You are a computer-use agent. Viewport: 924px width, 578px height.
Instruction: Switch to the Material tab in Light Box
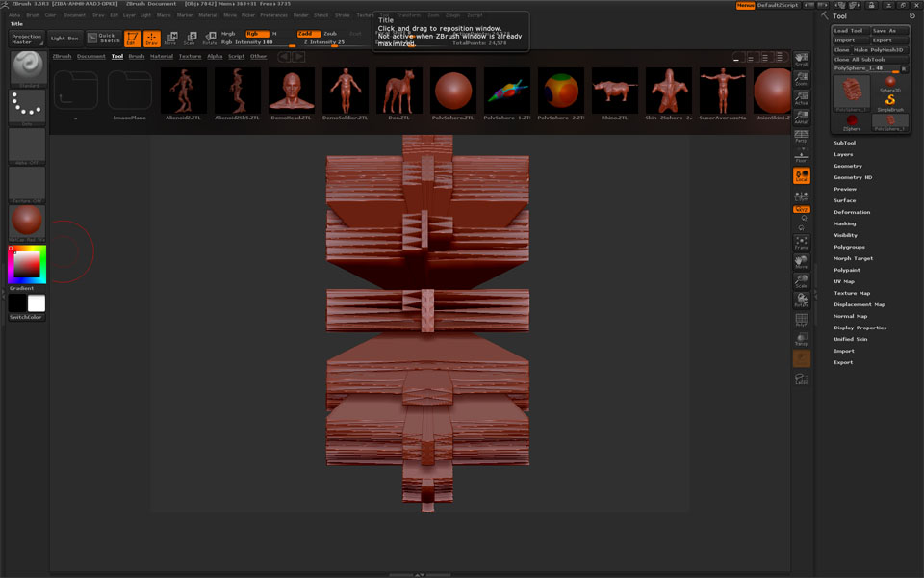[x=162, y=57]
